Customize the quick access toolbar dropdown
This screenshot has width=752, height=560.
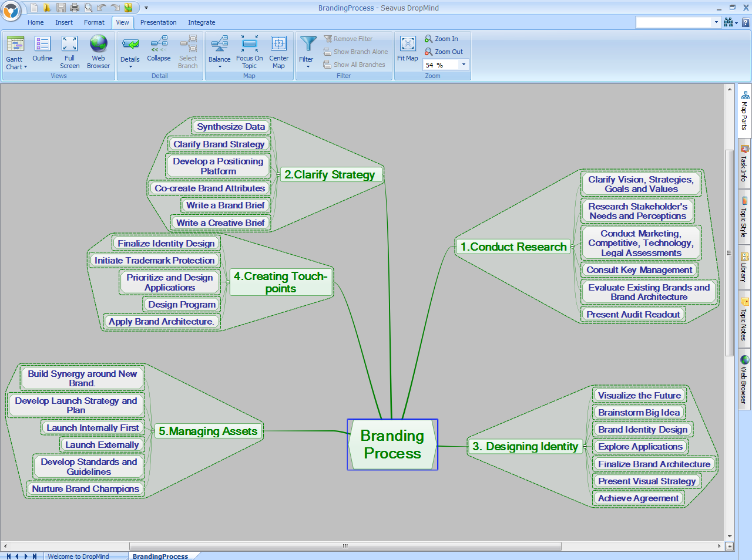tap(146, 8)
